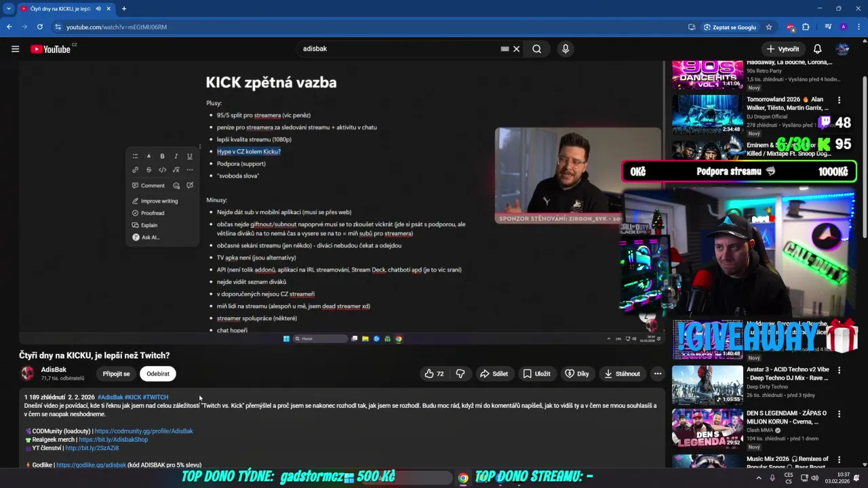Open Tomorrowland 2026 video thumbnail
The width and height of the screenshot is (868, 488).
[x=707, y=114]
